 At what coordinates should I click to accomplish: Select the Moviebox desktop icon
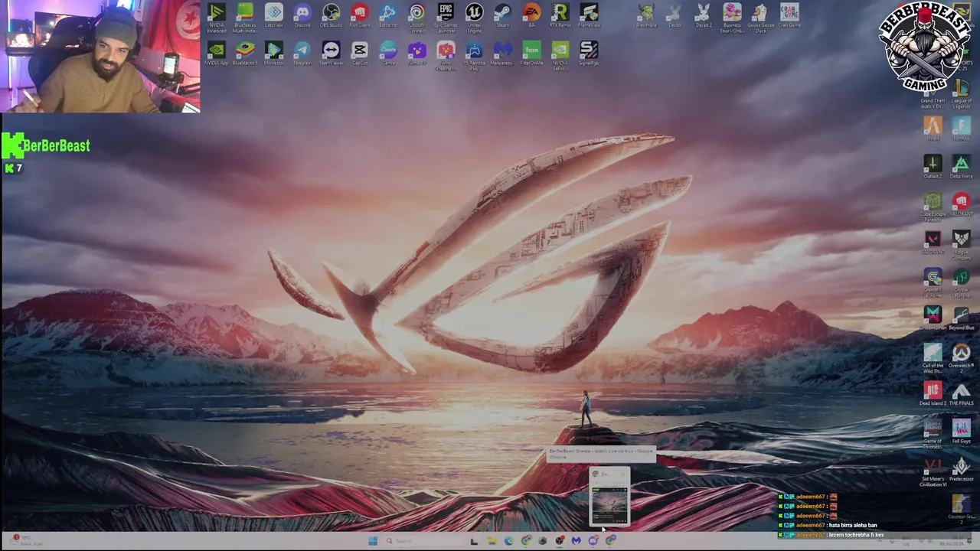coord(273,54)
